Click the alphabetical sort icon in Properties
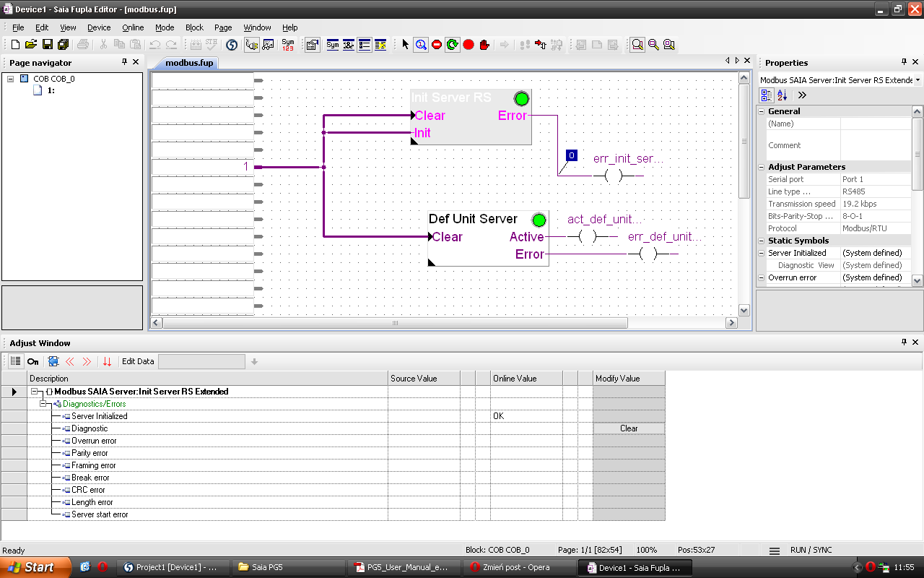Viewport: 924px width, 578px height. point(782,95)
